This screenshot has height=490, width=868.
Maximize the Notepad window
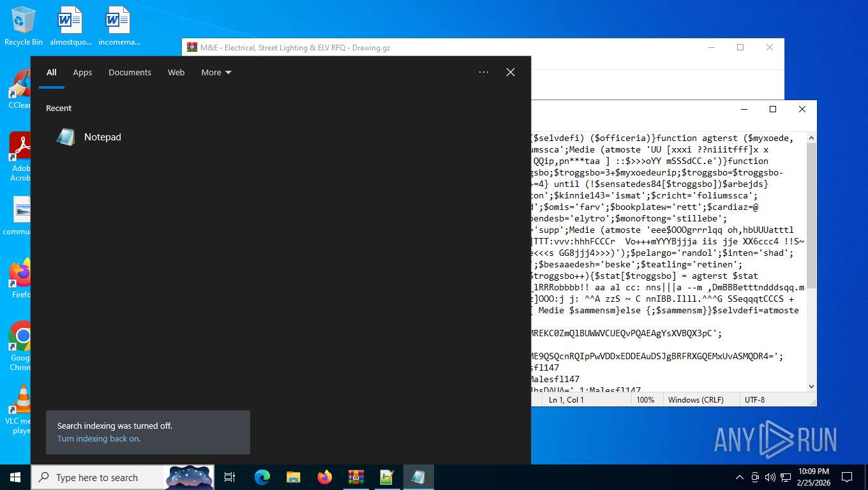click(773, 109)
